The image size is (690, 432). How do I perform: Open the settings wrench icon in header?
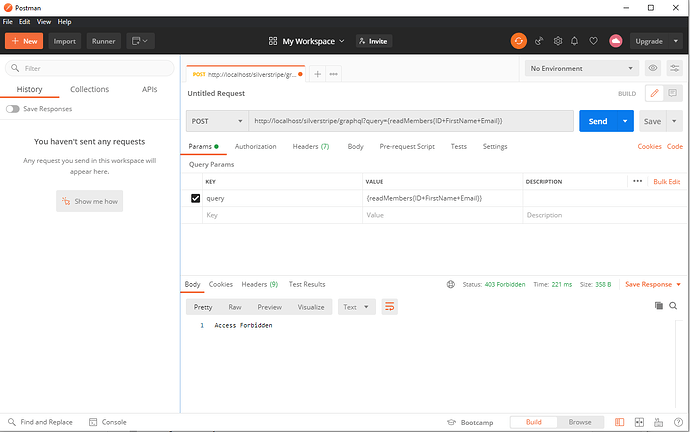click(x=557, y=41)
